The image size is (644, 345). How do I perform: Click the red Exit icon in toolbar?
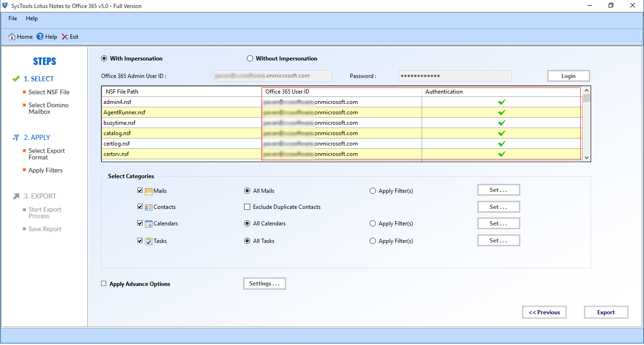(65, 37)
